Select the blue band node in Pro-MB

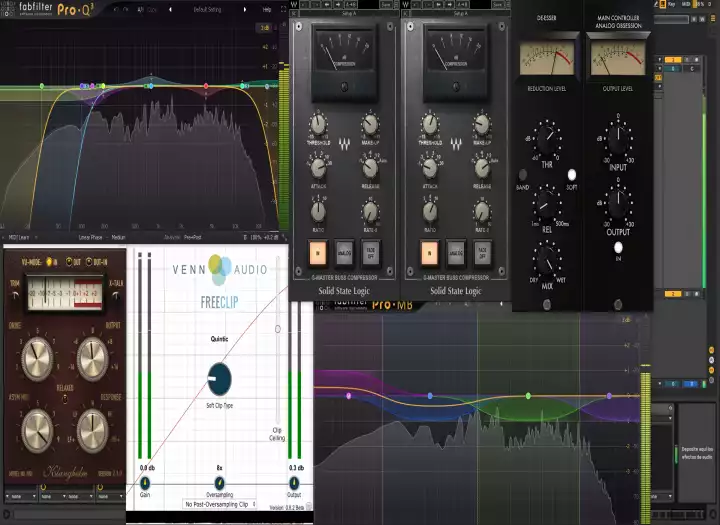coord(430,395)
